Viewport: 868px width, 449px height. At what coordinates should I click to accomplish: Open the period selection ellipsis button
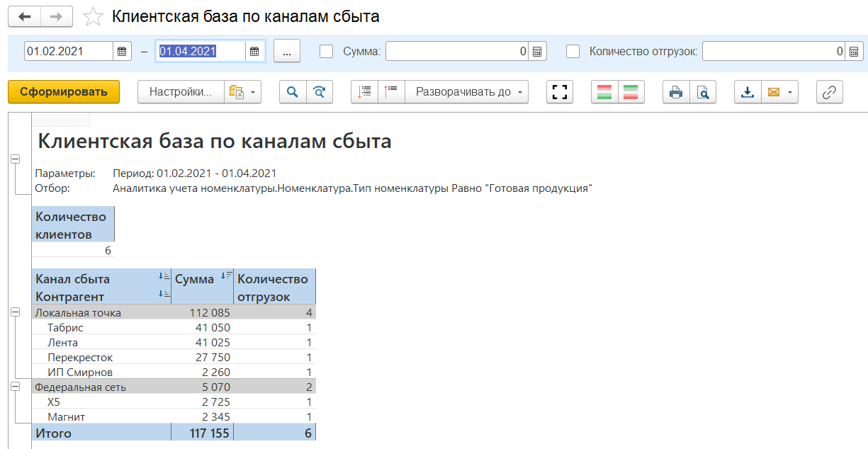[287, 51]
